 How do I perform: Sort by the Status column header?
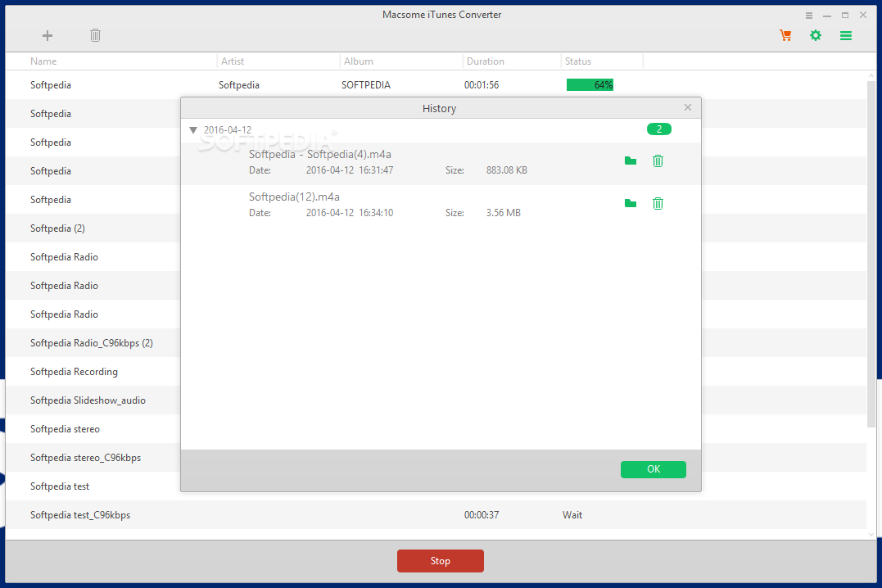577,61
